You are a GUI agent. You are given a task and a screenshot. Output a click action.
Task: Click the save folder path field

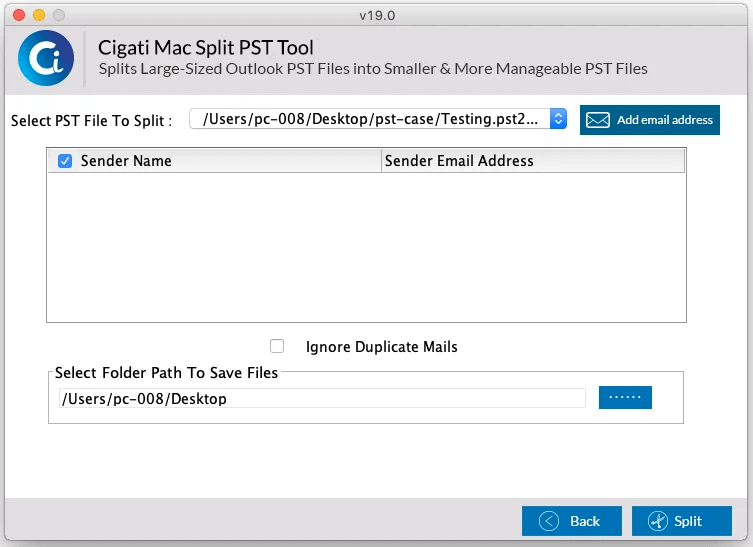coord(322,398)
